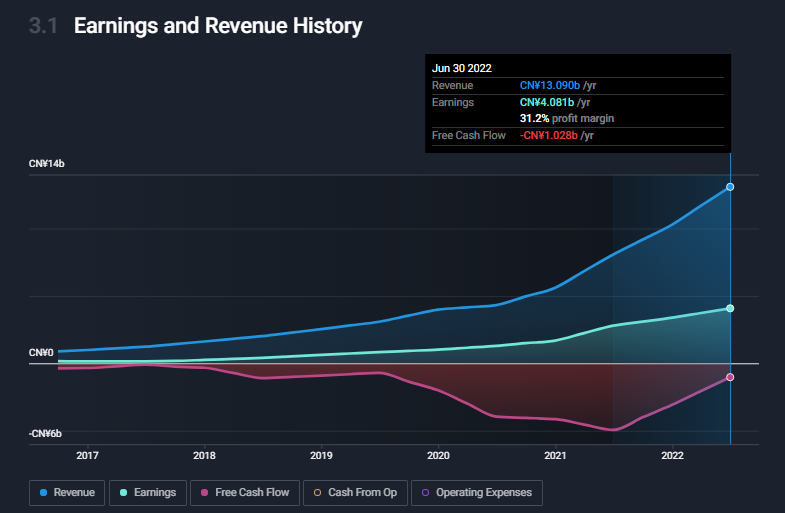Image resolution: width=785 pixels, height=513 pixels.
Task: Click the Revenue data point marker
Action: (730, 187)
